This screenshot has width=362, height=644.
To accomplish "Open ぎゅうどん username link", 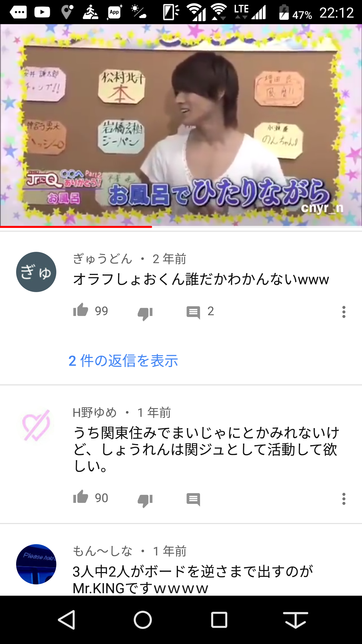I will [102, 259].
